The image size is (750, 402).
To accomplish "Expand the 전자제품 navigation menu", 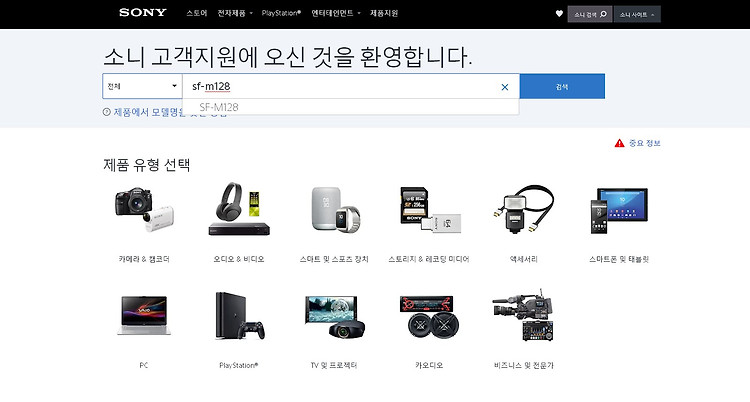I will 235,13.
